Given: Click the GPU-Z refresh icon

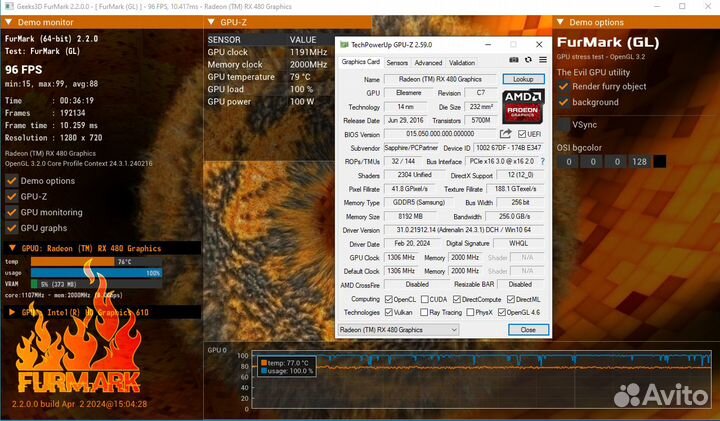Looking at the screenshot, I should 529,60.
